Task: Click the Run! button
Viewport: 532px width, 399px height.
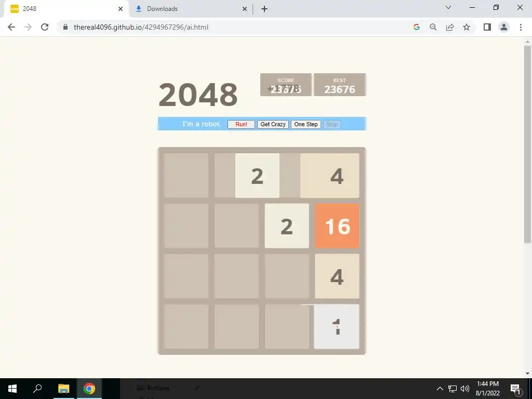Action: [241, 124]
